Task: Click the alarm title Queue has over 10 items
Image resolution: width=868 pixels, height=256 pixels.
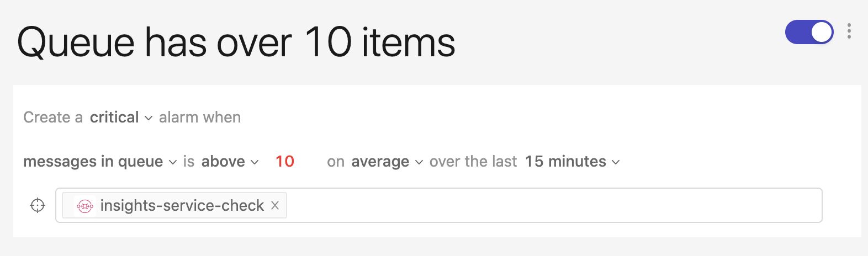Action: (236, 42)
